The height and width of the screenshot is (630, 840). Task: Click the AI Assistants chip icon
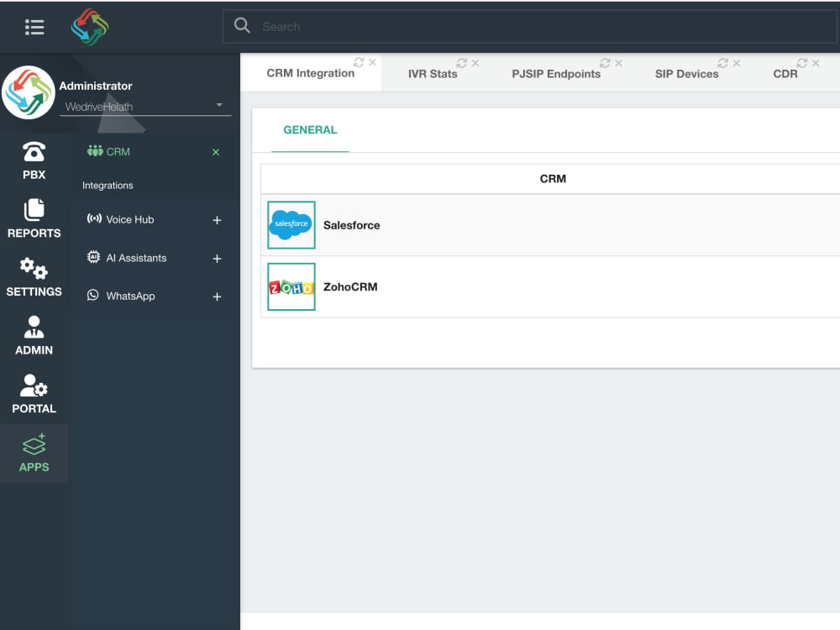94,257
